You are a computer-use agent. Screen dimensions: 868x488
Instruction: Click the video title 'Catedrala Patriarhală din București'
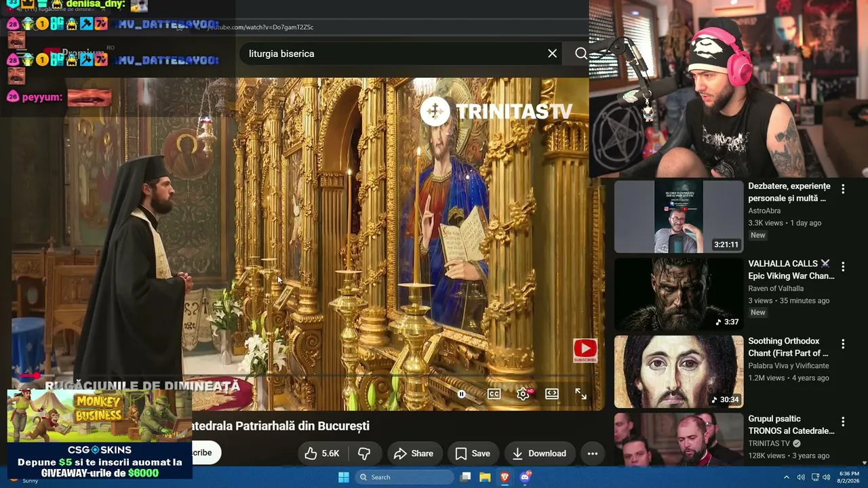click(x=281, y=426)
